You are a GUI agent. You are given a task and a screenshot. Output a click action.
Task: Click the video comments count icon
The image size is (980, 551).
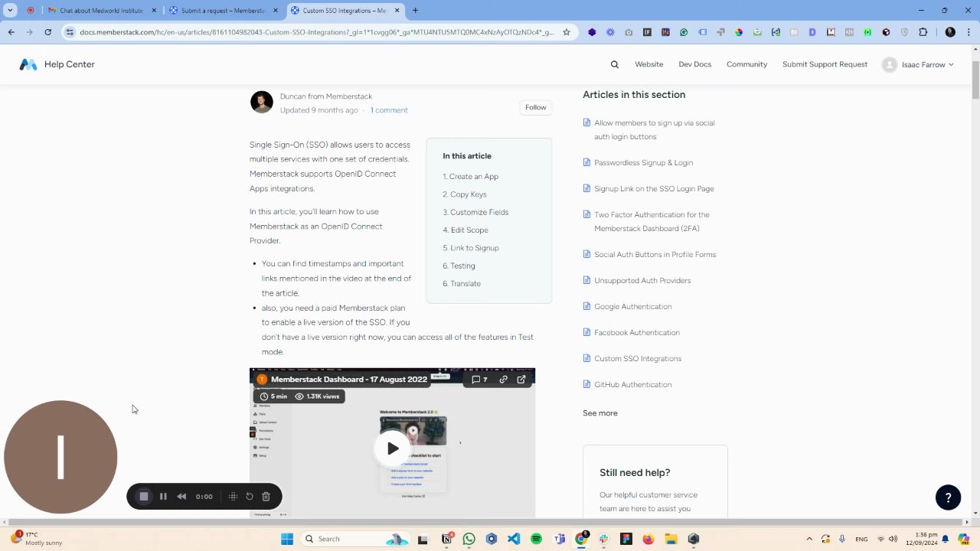click(479, 380)
